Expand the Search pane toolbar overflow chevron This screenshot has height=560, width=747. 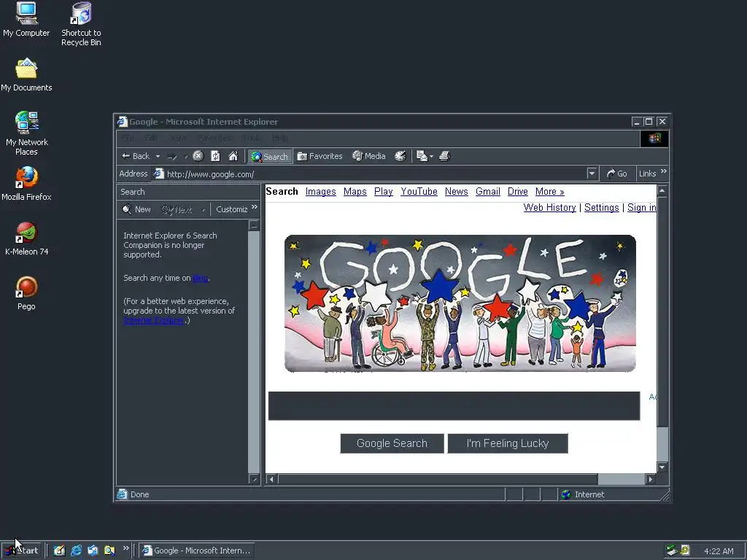(255, 207)
